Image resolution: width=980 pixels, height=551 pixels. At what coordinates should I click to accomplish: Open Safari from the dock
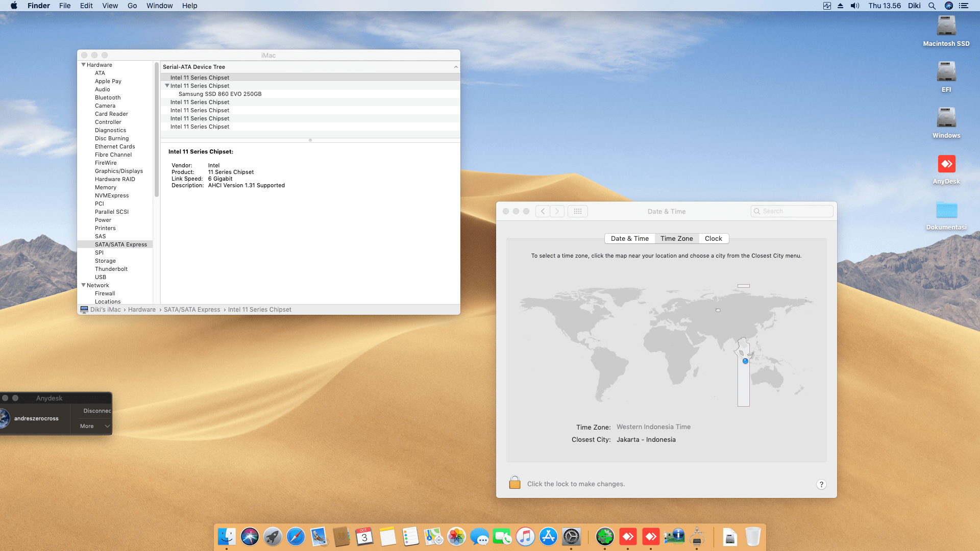[x=296, y=537]
